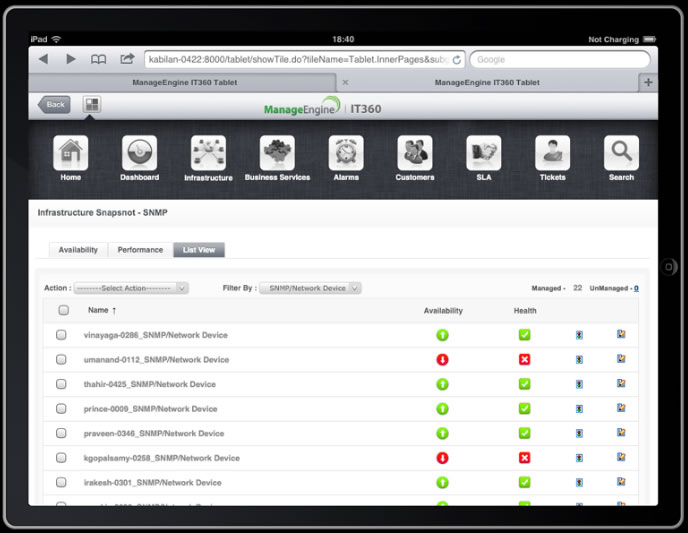Switch to second ManageEngine IT360 Tablet tab
Image resolution: width=688 pixels, height=533 pixels.
click(x=487, y=82)
